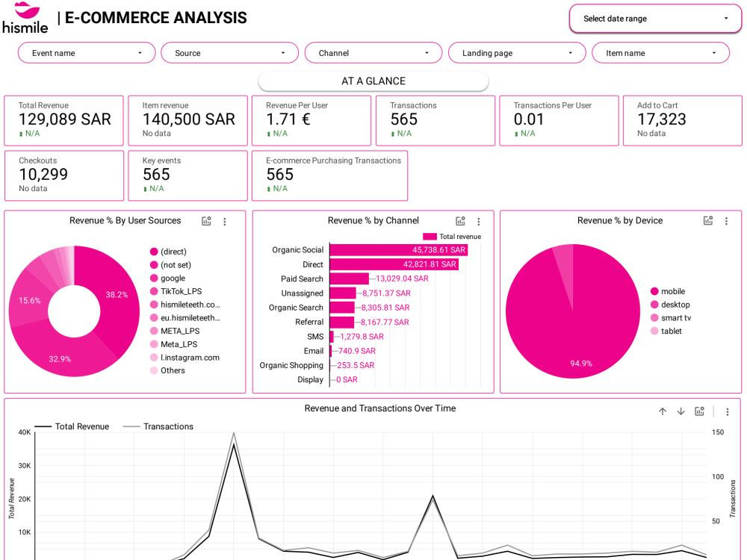
Task: Open the Event name filter dropdown
Action: click(x=87, y=53)
